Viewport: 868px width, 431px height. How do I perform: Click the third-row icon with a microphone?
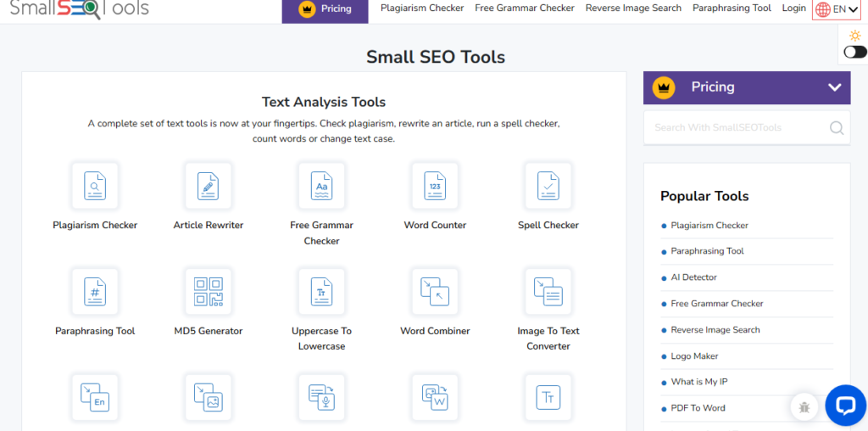(321, 397)
